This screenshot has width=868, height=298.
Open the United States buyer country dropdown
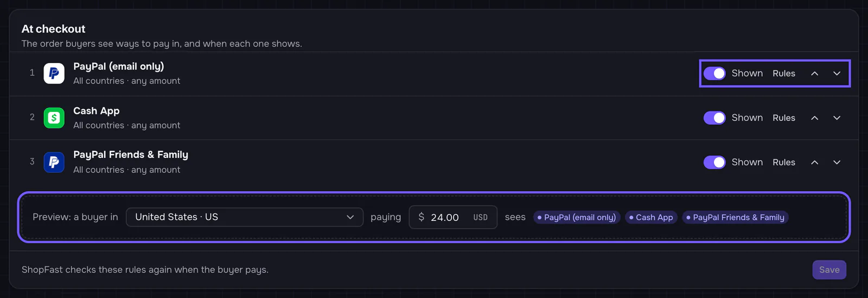point(245,217)
